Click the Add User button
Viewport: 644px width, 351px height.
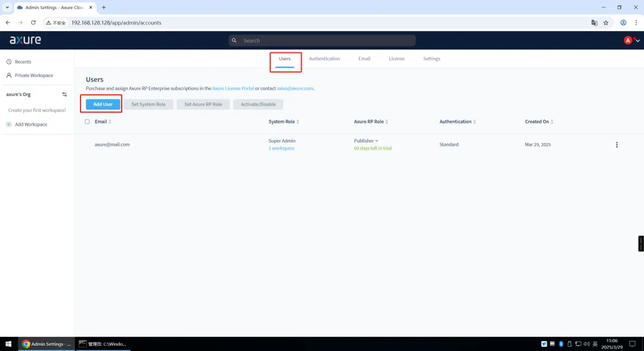click(x=103, y=104)
